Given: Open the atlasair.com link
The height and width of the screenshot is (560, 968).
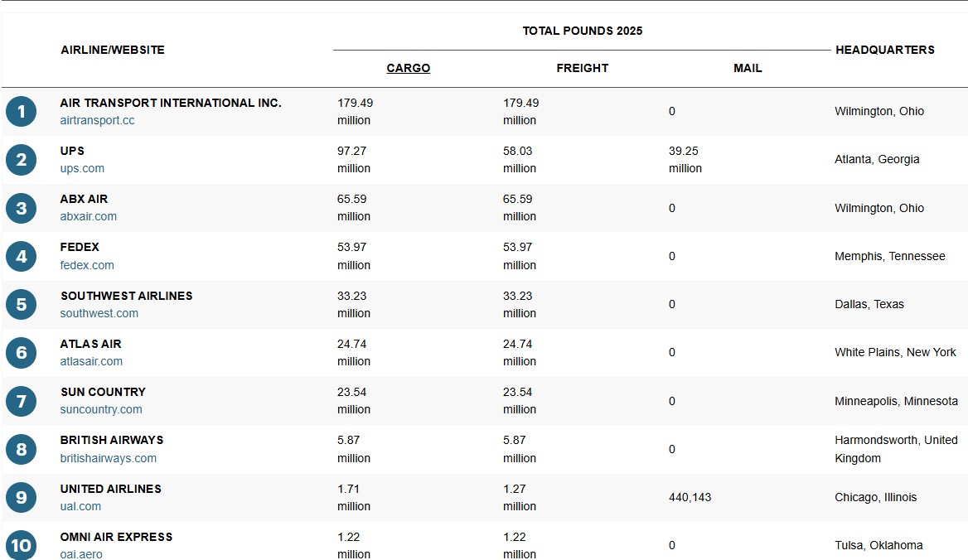Looking at the screenshot, I should coord(91,361).
